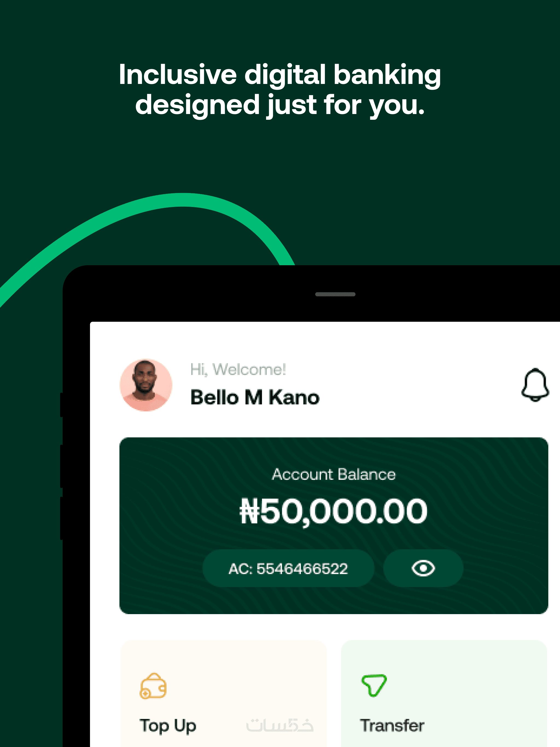This screenshot has height=747, width=560.
Task: Click the Arabic watermark logo near Top Up
Action: tap(280, 725)
